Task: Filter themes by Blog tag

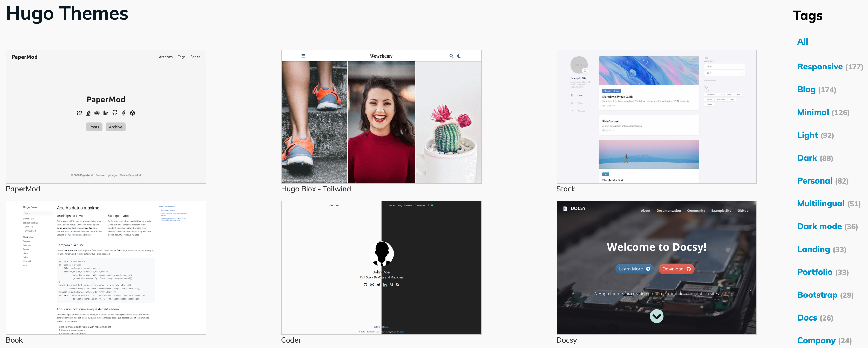Action: (816, 89)
